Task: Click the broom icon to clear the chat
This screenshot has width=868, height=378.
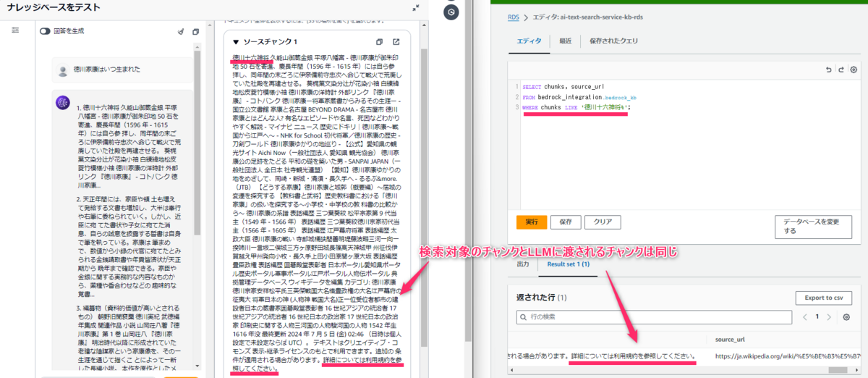Action: click(181, 31)
